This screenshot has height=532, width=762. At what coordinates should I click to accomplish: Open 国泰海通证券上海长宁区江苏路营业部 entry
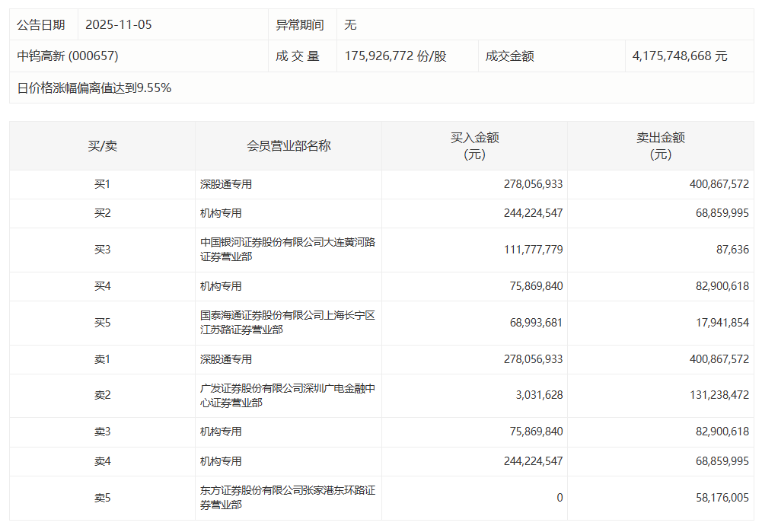pyautogui.click(x=288, y=323)
